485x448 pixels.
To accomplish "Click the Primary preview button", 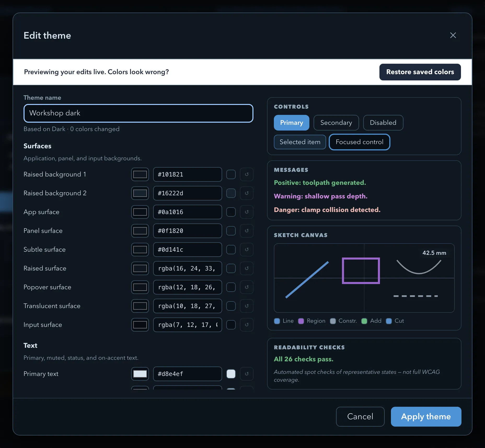I will click(292, 123).
